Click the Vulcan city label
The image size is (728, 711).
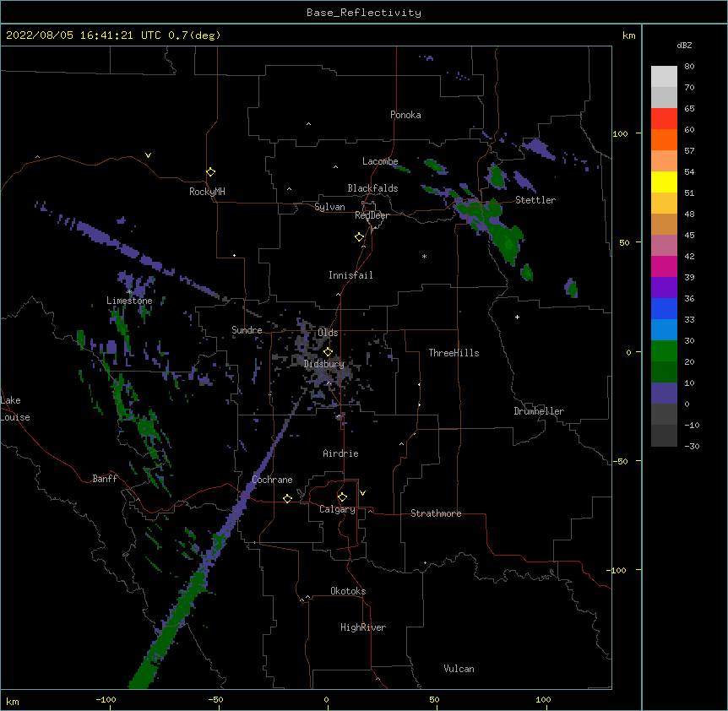click(459, 669)
